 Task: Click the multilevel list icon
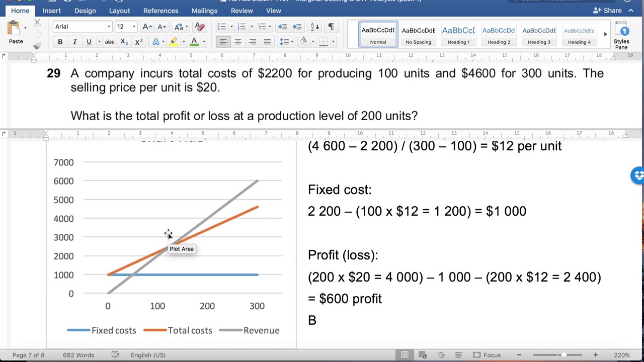pos(262,27)
